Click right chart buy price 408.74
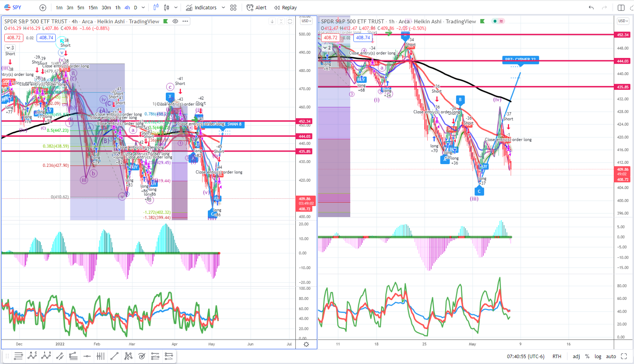Screen dimensions: 634x364 [363, 38]
